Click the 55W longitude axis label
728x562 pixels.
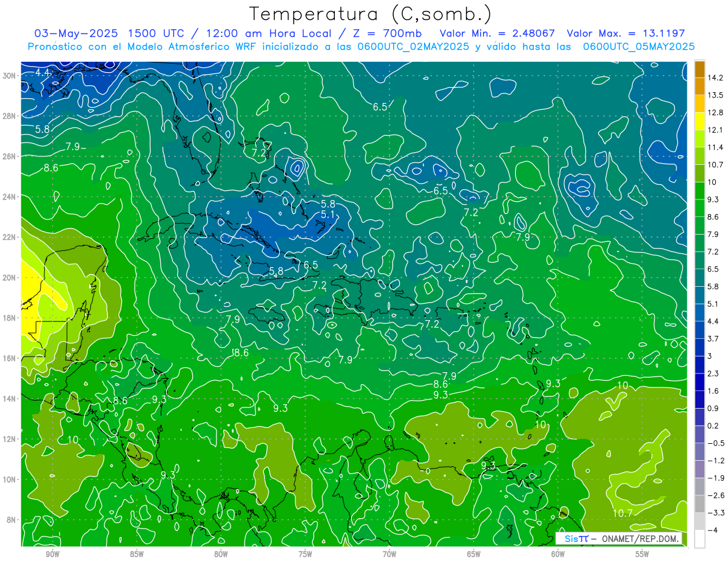pos(642,554)
